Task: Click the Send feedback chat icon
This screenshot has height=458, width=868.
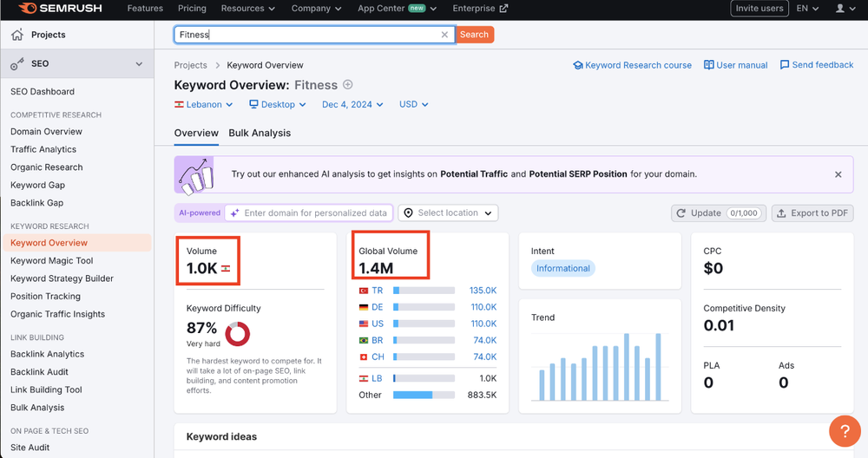Action: pos(785,65)
